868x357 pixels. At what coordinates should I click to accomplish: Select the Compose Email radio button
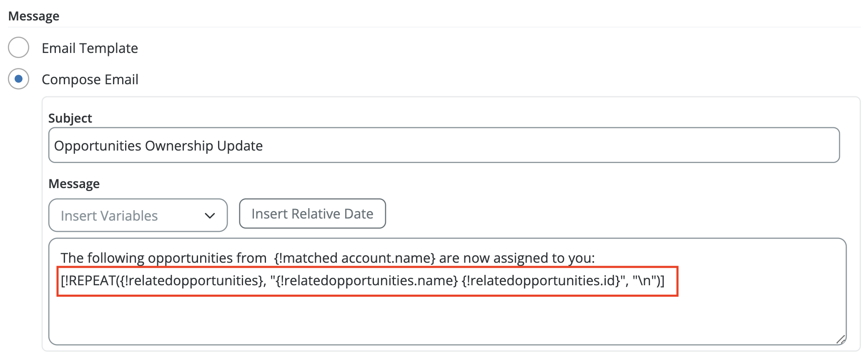pos(19,79)
